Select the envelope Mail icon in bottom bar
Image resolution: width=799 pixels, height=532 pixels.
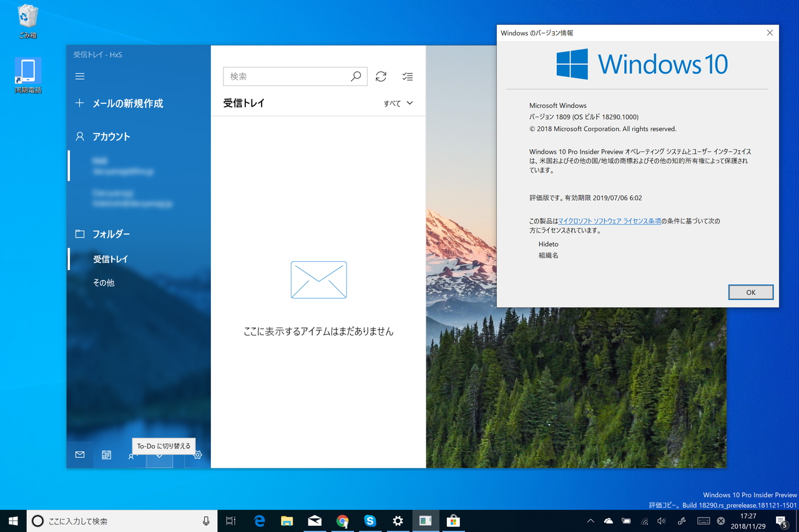point(80,455)
